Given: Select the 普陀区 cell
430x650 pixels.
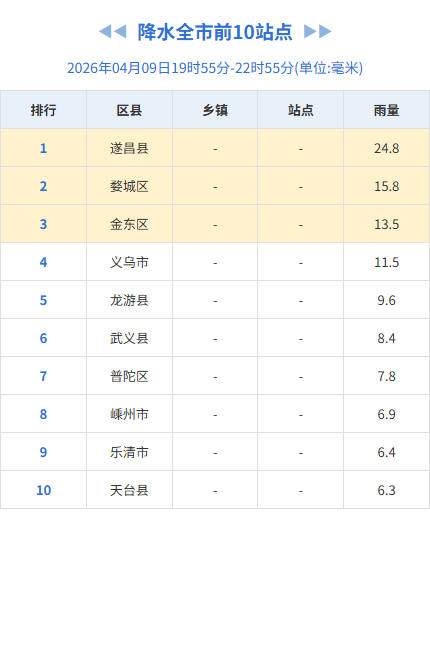Looking at the screenshot, I should 129,376.
